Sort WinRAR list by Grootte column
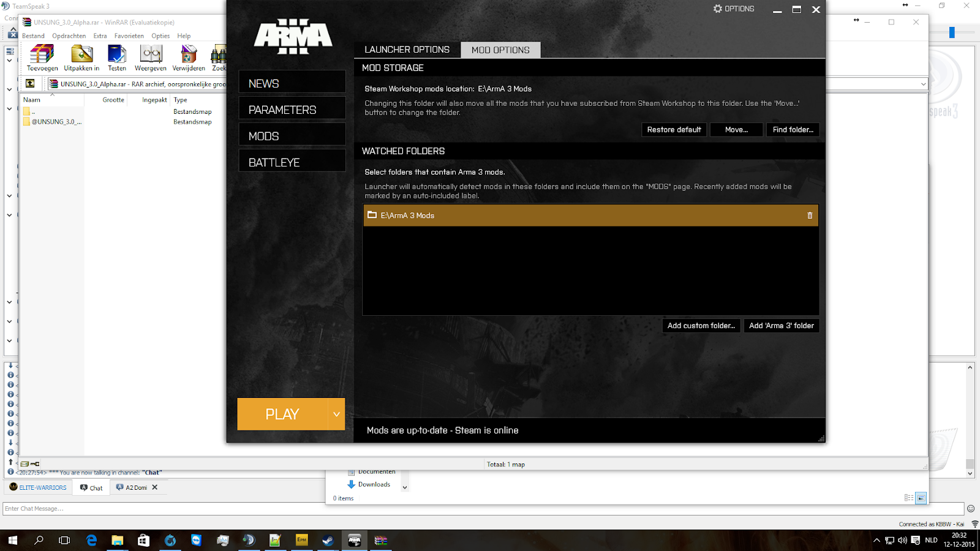The height and width of the screenshot is (551, 980). click(113, 100)
